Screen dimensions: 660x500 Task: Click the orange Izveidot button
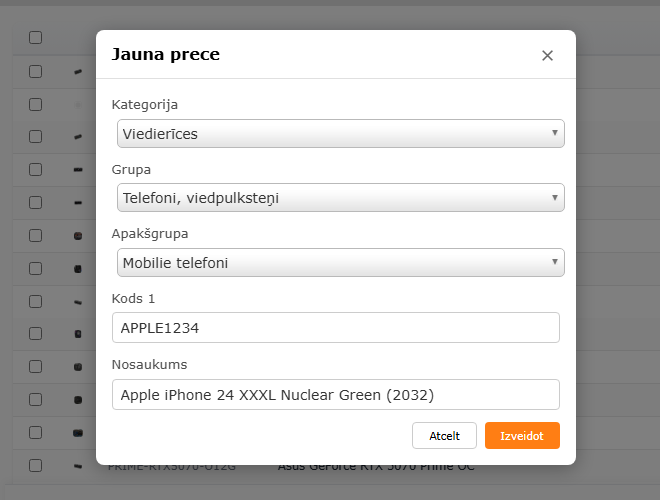click(x=522, y=436)
